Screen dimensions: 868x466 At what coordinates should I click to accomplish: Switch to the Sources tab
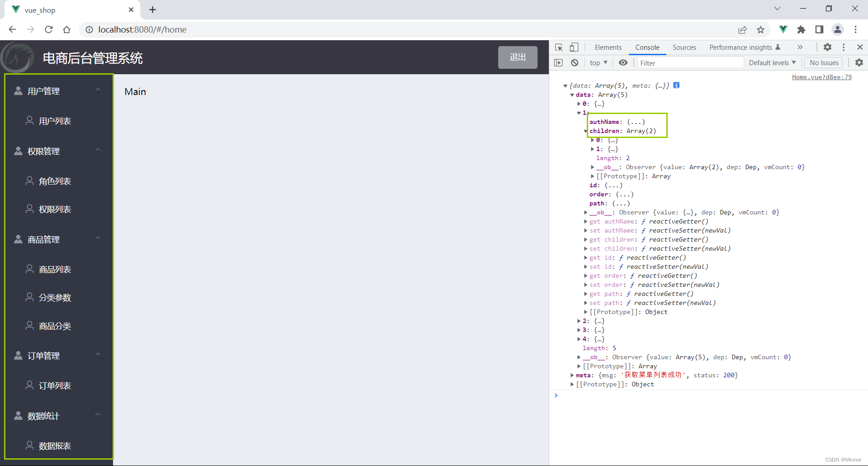tap(684, 47)
